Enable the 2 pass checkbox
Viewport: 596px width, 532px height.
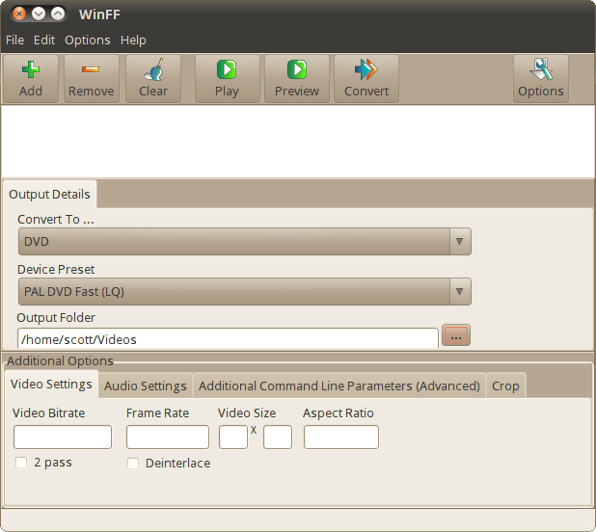pyautogui.click(x=21, y=463)
